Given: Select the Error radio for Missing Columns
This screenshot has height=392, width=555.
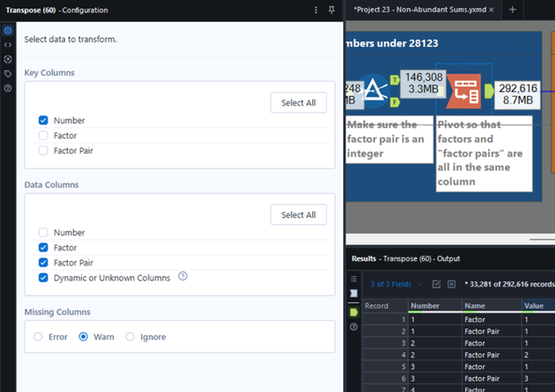Looking at the screenshot, I should pyautogui.click(x=38, y=337).
